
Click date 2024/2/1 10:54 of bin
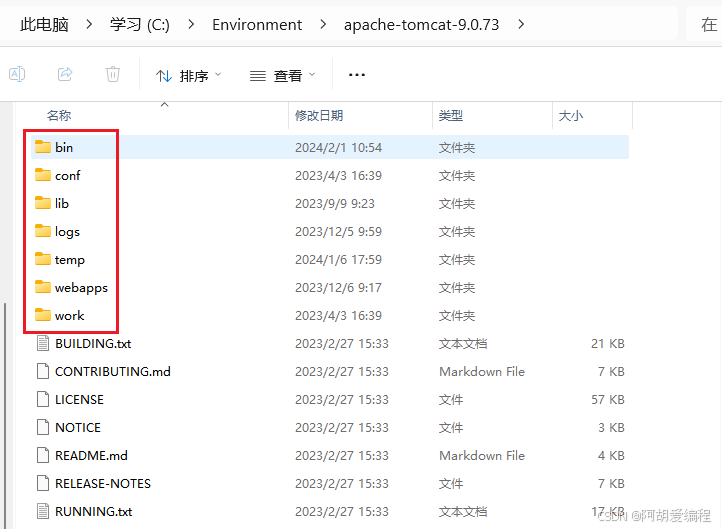(338, 147)
